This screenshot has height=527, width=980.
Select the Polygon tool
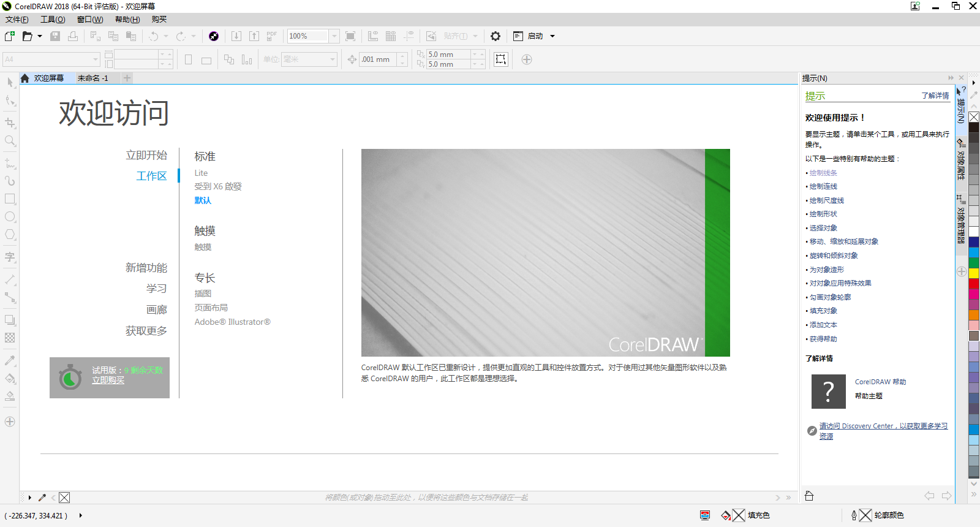click(x=10, y=235)
